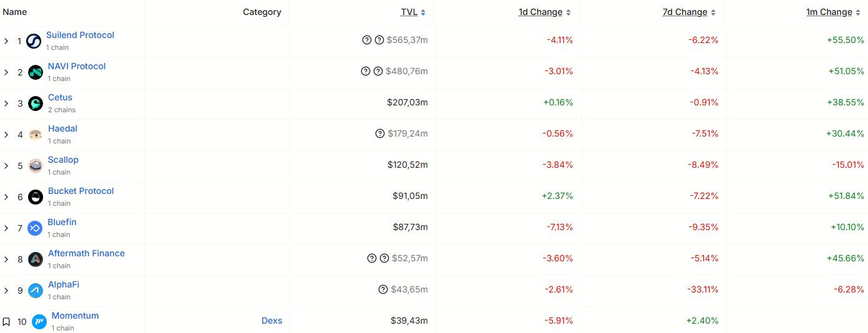The height and width of the screenshot is (333, 868).
Task: Click the Cetus logo icon
Action: point(36,104)
